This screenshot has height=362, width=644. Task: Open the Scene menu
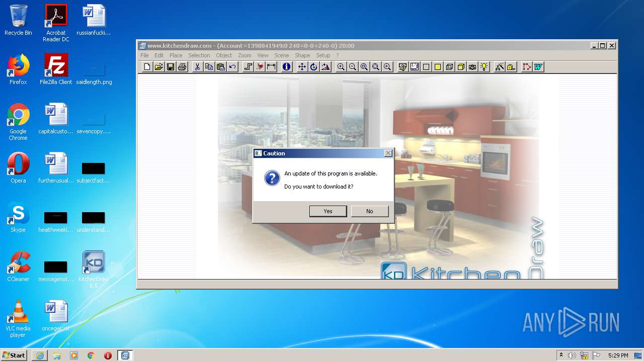coord(281,55)
